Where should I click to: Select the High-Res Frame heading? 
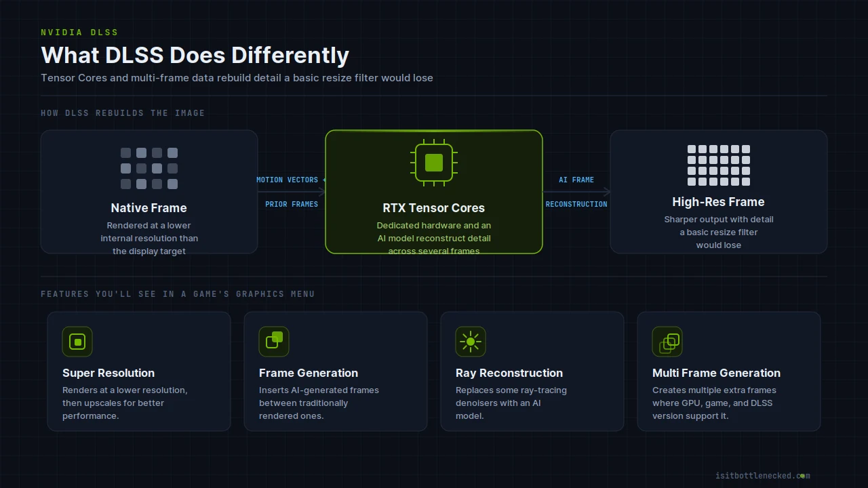click(x=719, y=202)
